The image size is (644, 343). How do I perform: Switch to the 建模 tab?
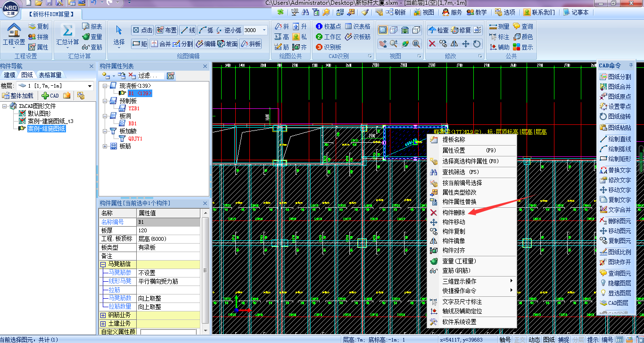(9, 75)
